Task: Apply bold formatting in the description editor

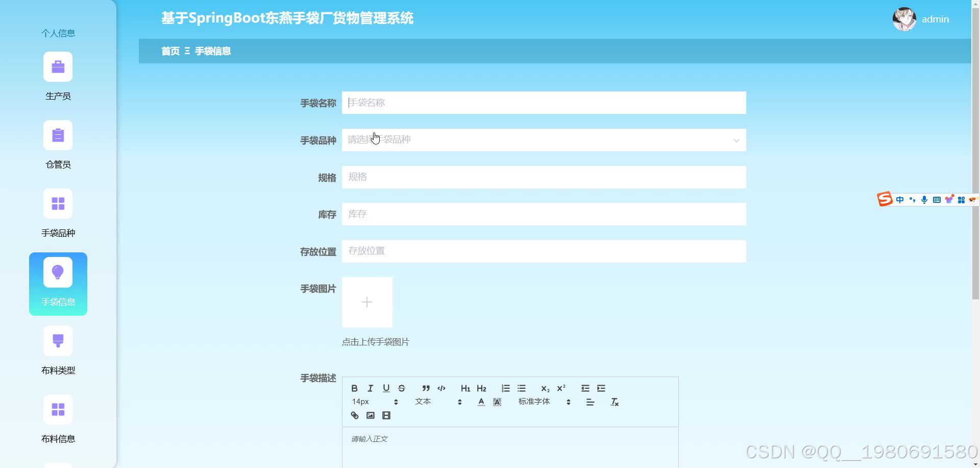Action: 354,388
